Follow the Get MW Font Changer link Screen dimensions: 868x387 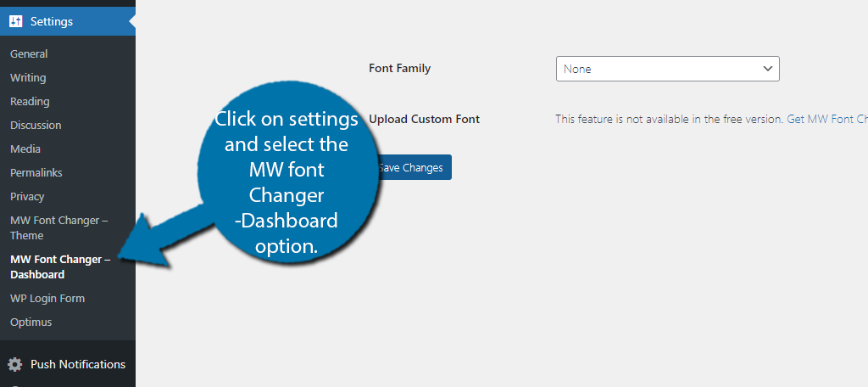click(827, 119)
